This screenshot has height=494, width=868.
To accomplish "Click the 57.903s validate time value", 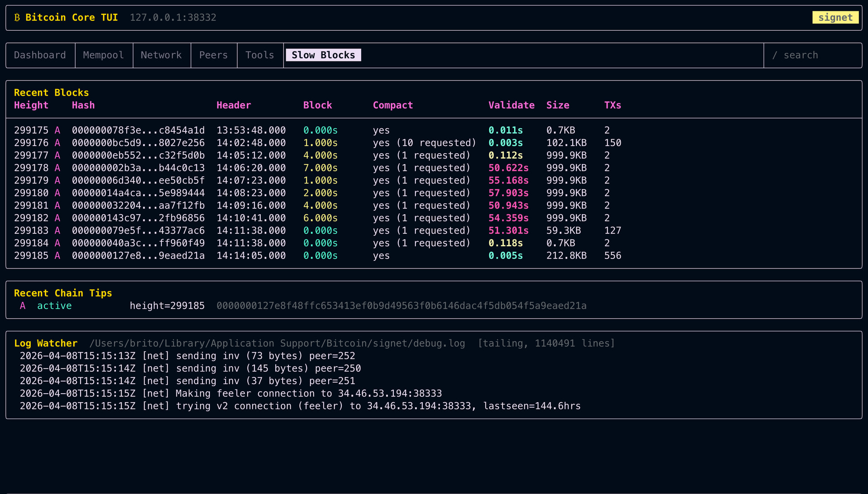I will click(508, 193).
